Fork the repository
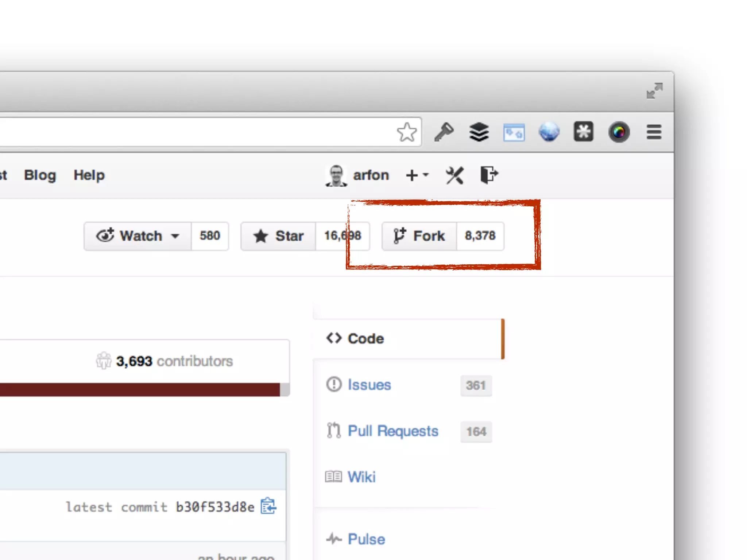 (419, 236)
